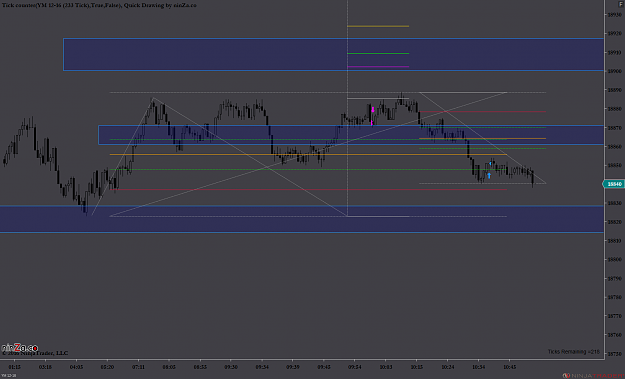Click the Tick counter indicator label
The width and height of the screenshot is (625, 379).
click(x=99, y=5)
